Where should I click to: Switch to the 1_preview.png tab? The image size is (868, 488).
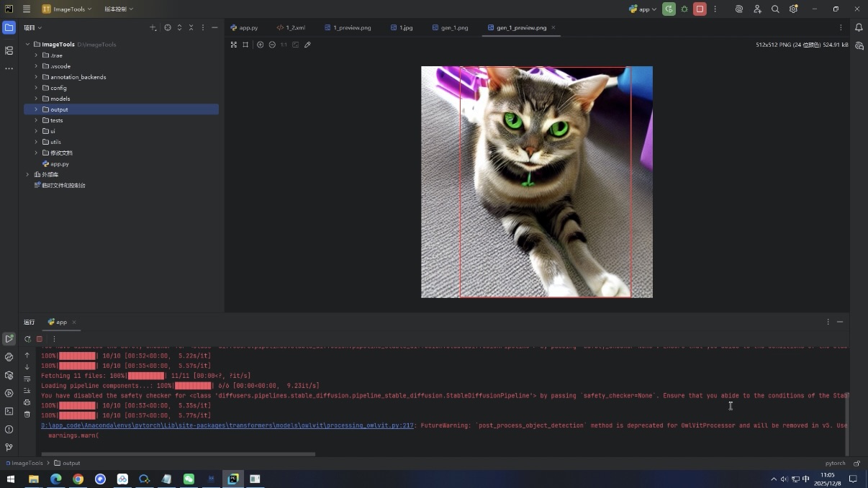348,27
